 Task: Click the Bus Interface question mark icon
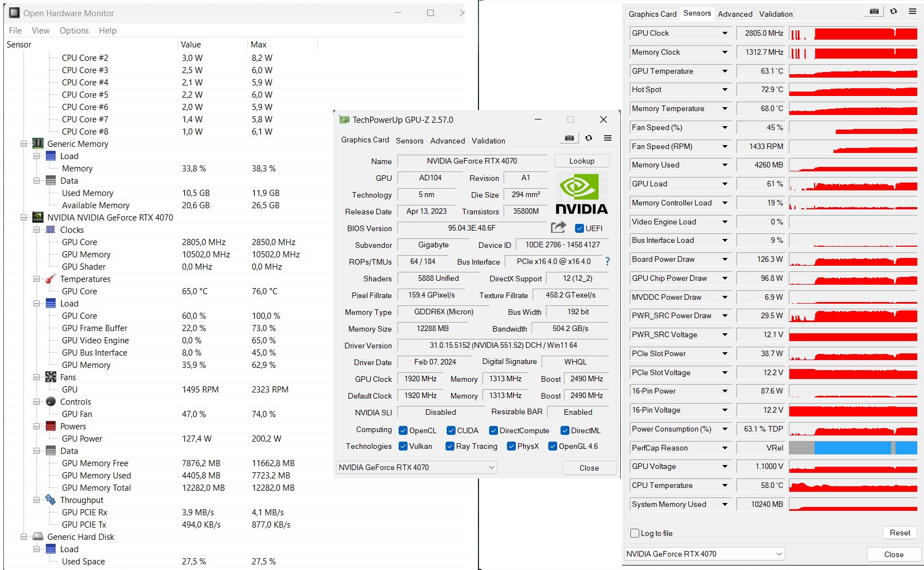coord(607,261)
